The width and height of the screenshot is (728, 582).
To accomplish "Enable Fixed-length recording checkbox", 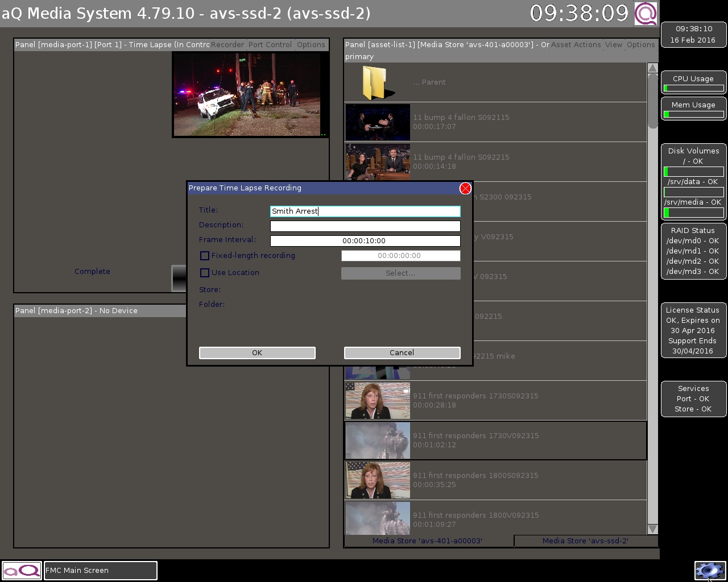I will tap(205, 256).
